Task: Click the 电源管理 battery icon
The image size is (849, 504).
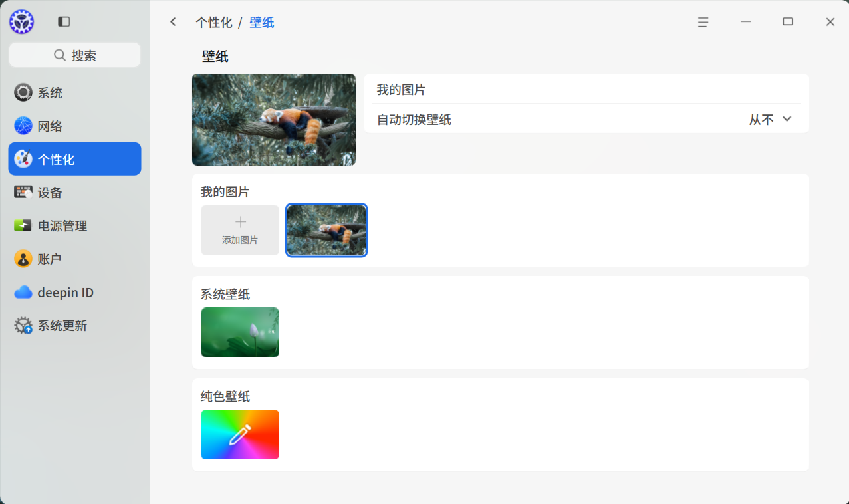Action: pos(23,225)
